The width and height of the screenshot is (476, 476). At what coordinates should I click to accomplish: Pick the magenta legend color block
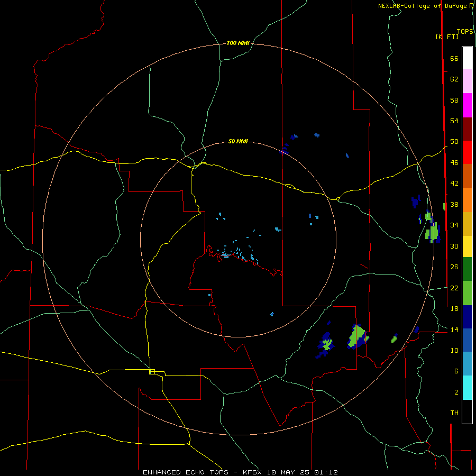[x=467, y=105]
